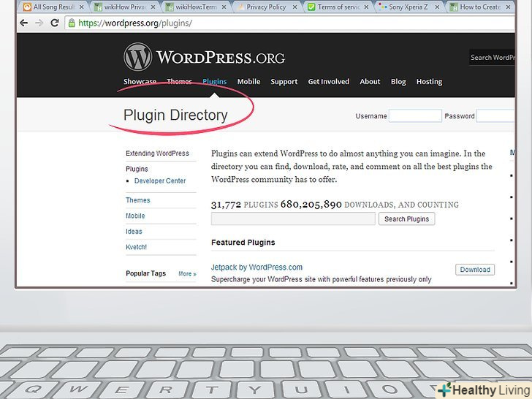Click the Username input field
This screenshot has width=532, height=399.
click(415, 115)
